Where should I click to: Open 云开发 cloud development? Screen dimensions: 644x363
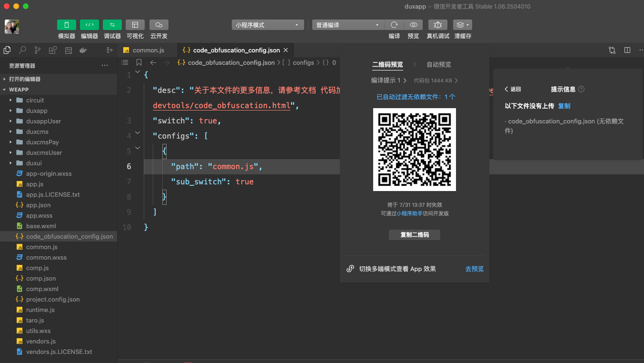(x=159, y=25)
